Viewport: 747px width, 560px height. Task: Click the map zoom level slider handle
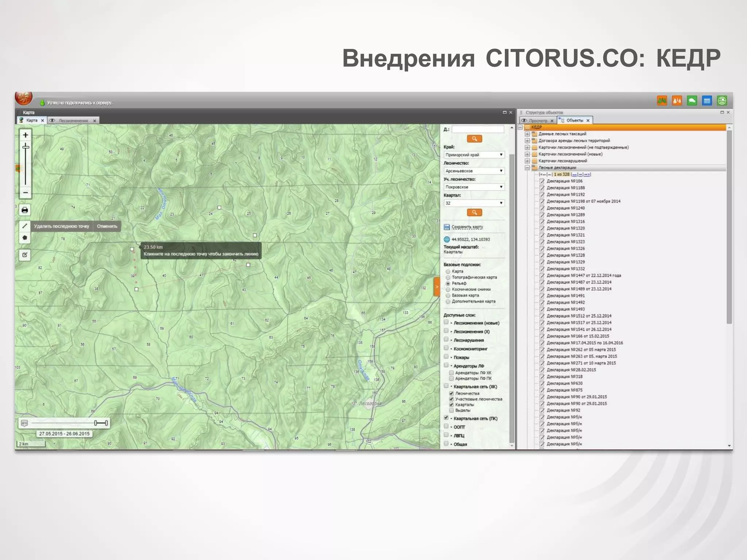(26, 147)
